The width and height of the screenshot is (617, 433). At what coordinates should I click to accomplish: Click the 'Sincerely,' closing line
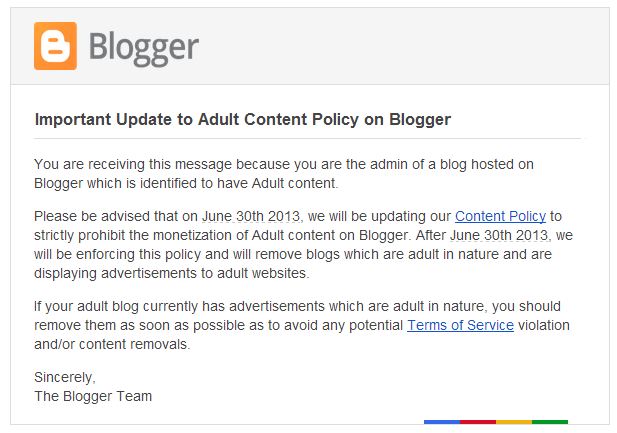pos(64,377)
